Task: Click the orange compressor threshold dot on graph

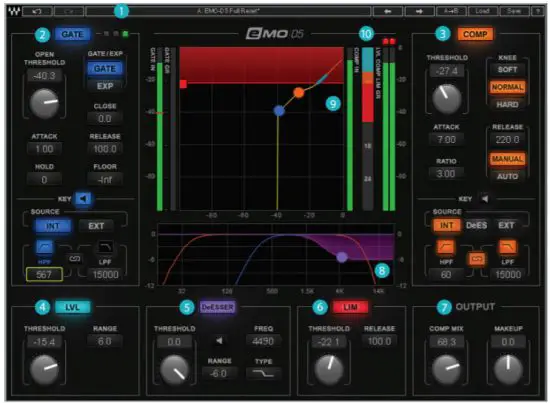Action: 299,92
